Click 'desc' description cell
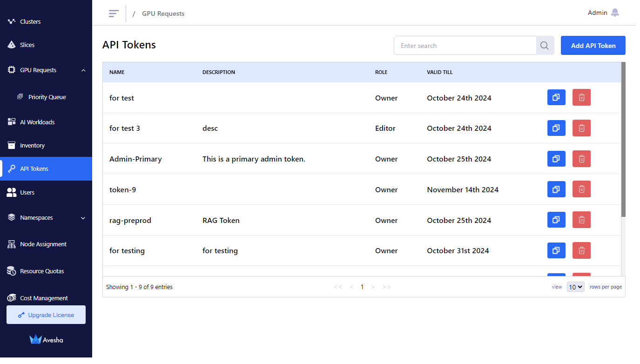The width and height of the screenshot is (640, 364). tap(210, 128)
